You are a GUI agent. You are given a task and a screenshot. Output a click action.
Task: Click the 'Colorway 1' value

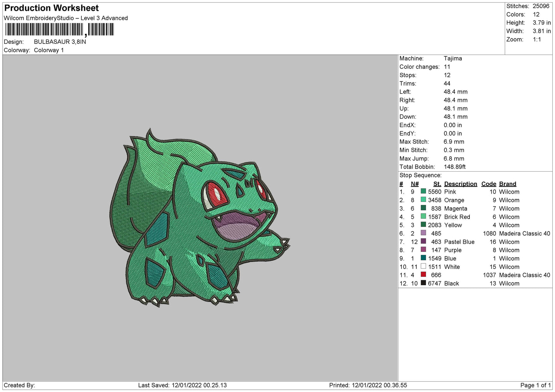coord(49,50)
